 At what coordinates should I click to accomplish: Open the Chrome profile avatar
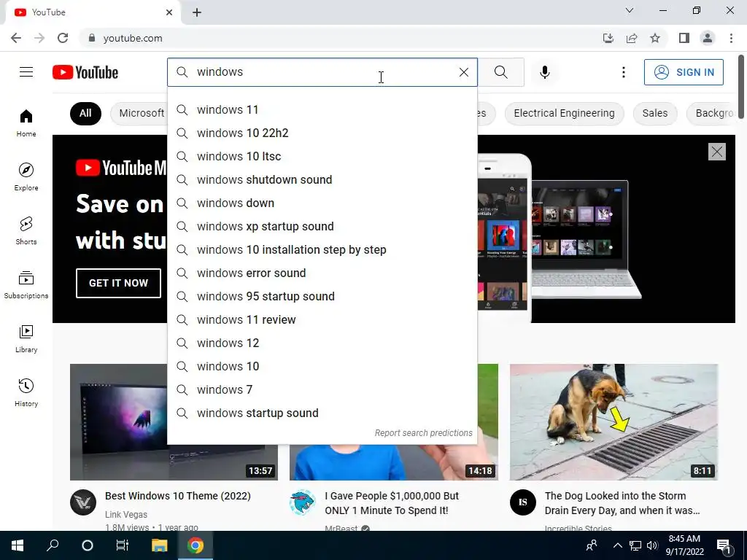[x=708, y=38]
